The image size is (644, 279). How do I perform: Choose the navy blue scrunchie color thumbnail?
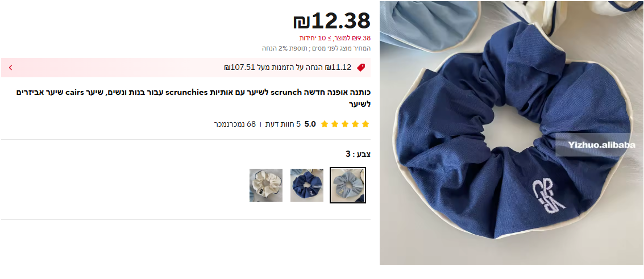click(x=307, y=185)
